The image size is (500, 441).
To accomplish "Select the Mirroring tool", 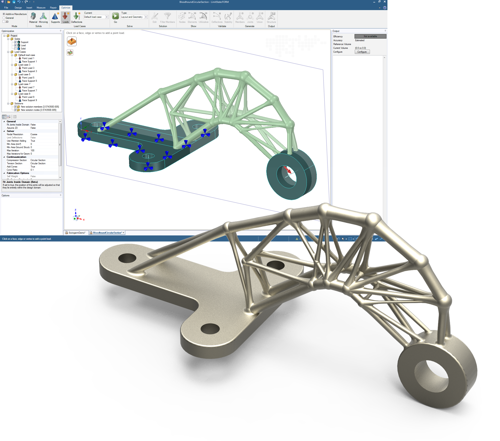I will pyautogui.click(x=43, y=17).
